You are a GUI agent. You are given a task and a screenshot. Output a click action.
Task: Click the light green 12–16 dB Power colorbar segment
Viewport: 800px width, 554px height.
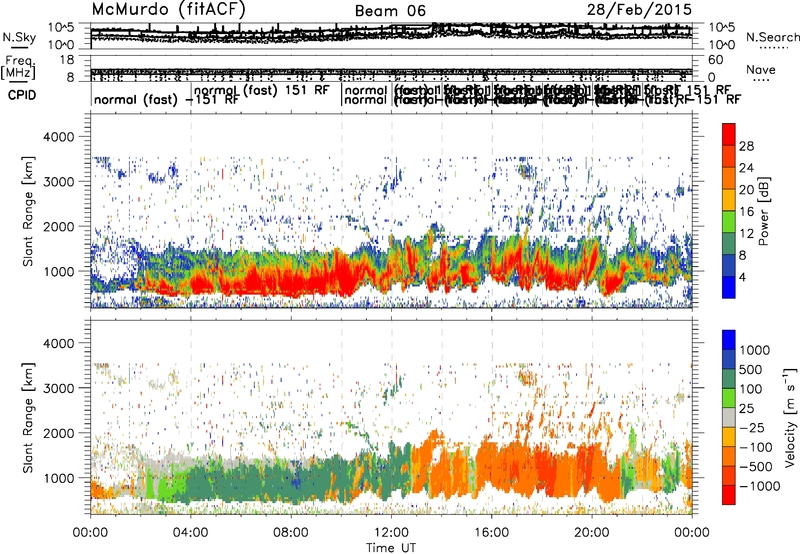click(x=729, y=221)
